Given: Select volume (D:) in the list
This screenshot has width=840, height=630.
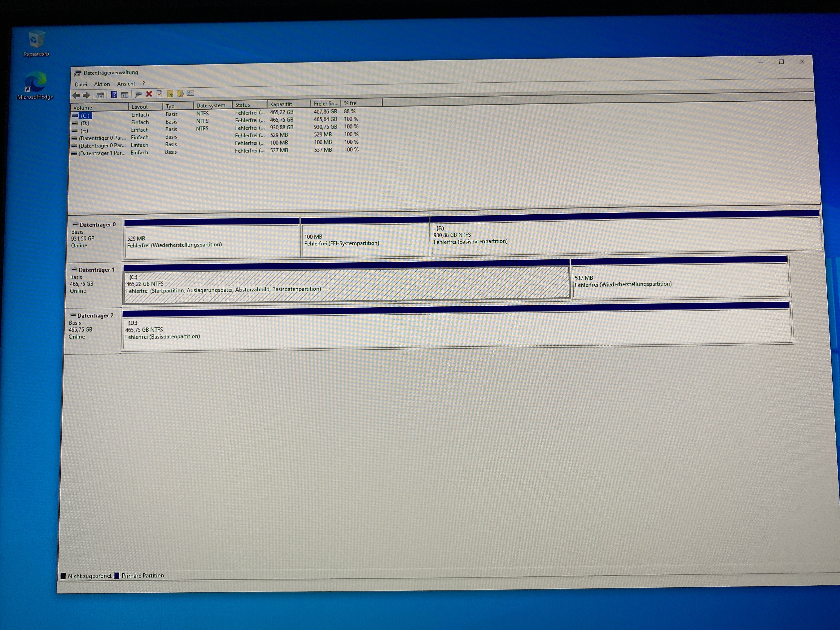Looking at the screenshot, I should click(85, 123).
